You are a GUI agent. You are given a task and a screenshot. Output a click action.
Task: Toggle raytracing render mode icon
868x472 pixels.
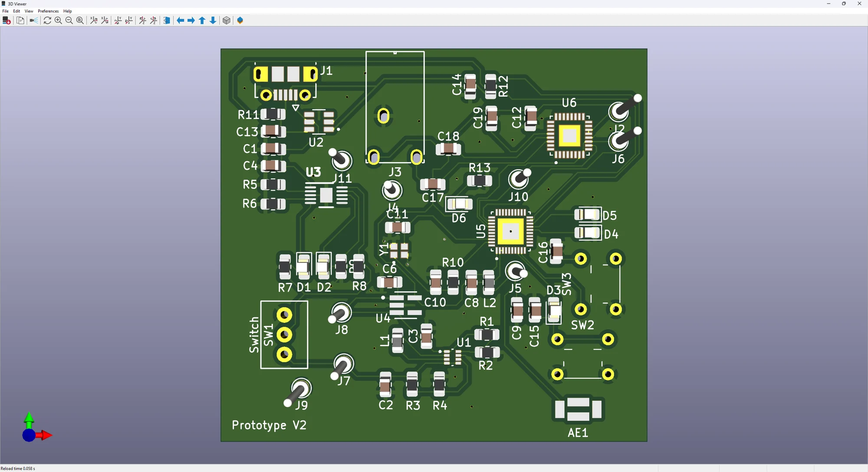pyautogui.click(x=34, y=20)
